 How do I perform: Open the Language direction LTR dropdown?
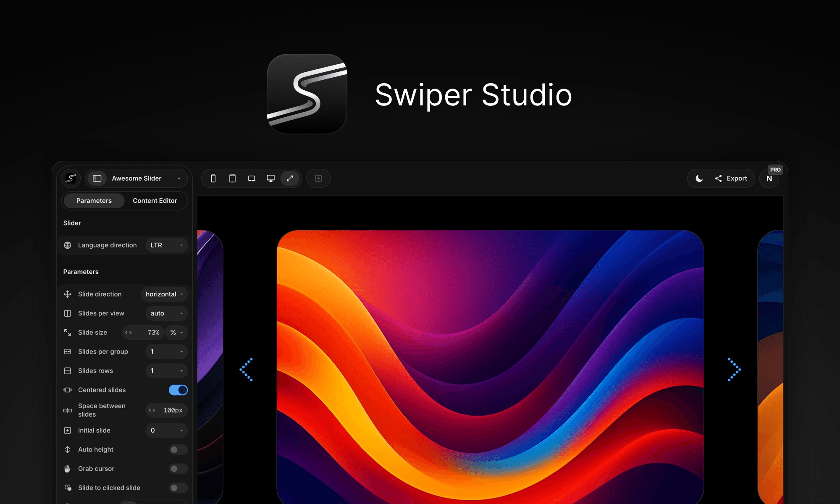click(x=166, y=245)
